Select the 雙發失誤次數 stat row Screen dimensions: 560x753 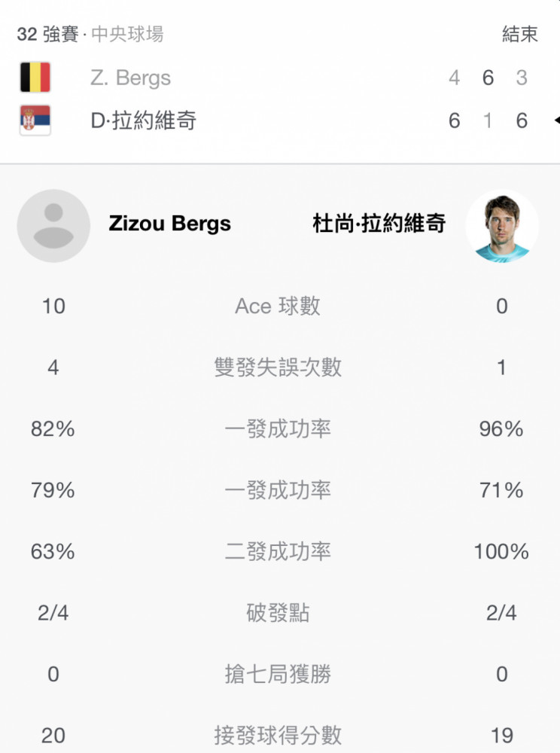(280, 367)
